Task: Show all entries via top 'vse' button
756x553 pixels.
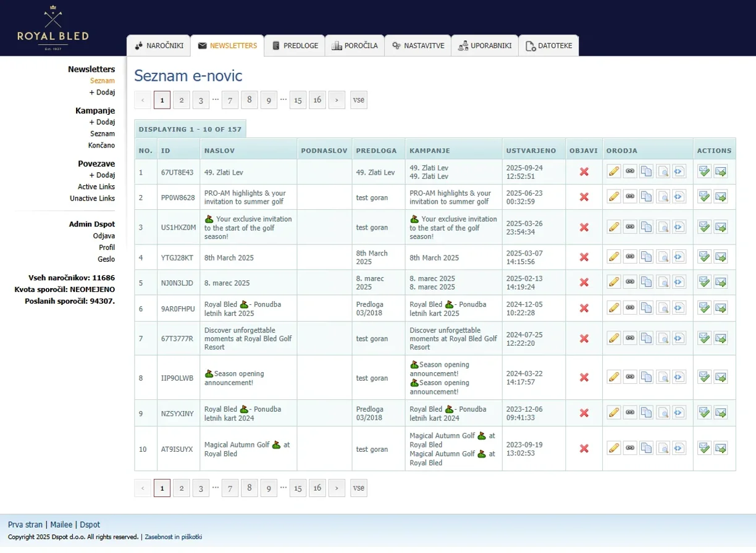Action: pyautogui.click(x=359, y=100)
